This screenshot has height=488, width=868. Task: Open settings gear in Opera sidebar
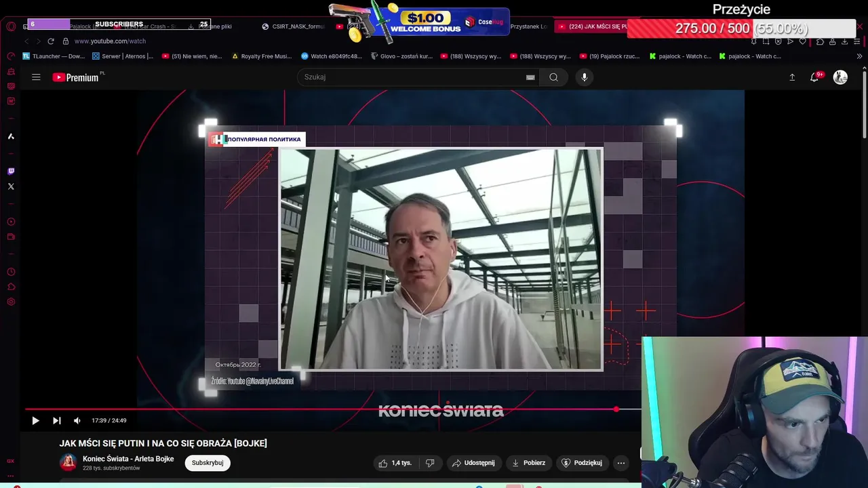coord(11,302)
